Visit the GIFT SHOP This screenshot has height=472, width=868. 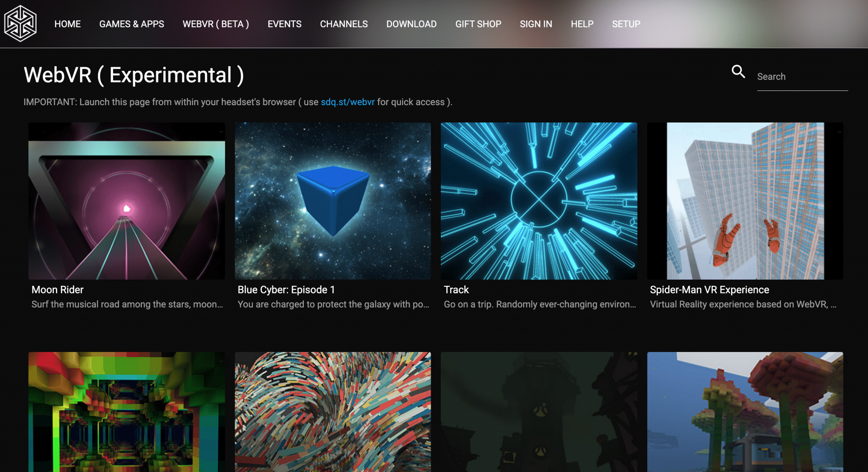[478, 24]
